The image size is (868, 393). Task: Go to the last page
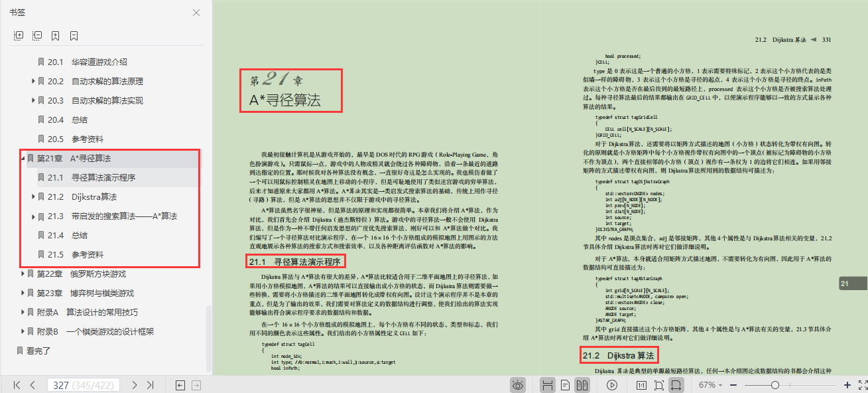click(x=151, y=384)
